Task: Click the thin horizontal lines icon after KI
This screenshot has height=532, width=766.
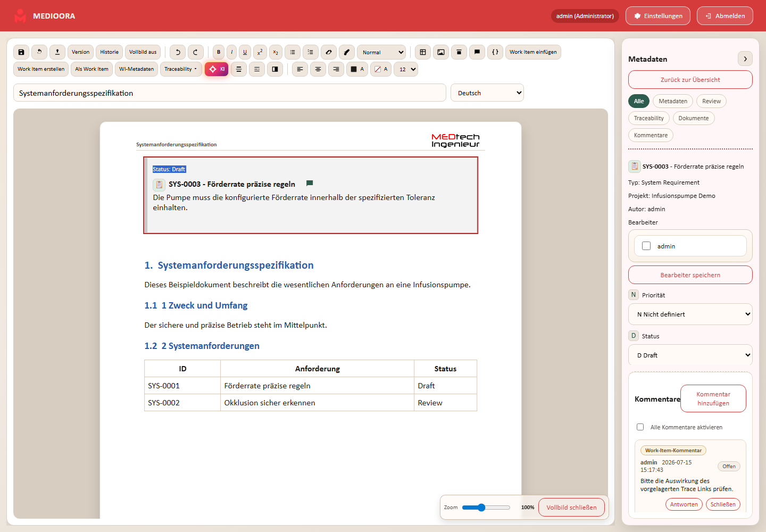Action: (257, 69)
